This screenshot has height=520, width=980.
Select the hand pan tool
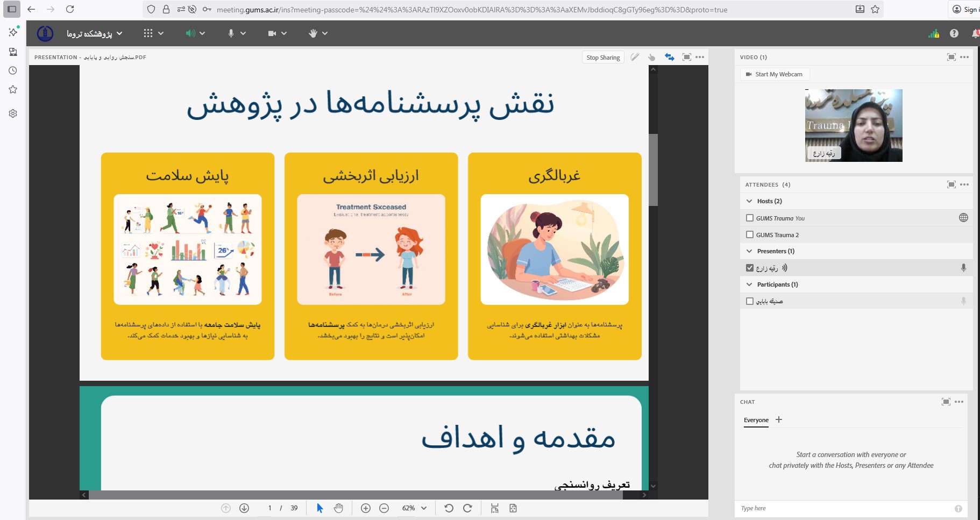click(x=338, y=508)
